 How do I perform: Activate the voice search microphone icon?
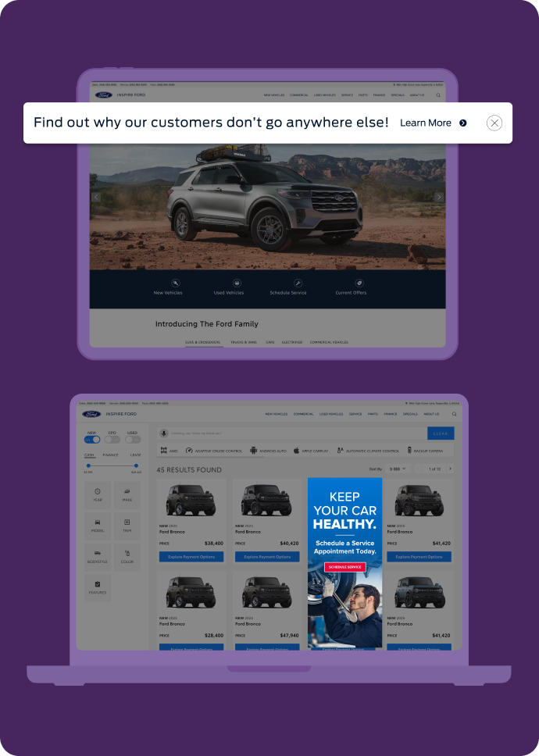(x=164, y=433)
